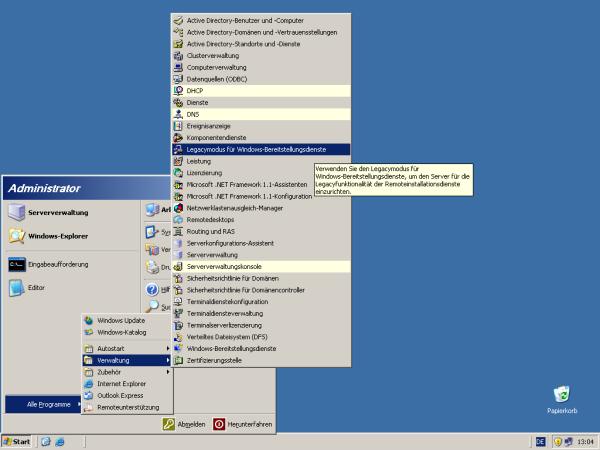Open Serververwaltungskonsole from the menu
600x450 pixels.
click(x=261, y=267)
